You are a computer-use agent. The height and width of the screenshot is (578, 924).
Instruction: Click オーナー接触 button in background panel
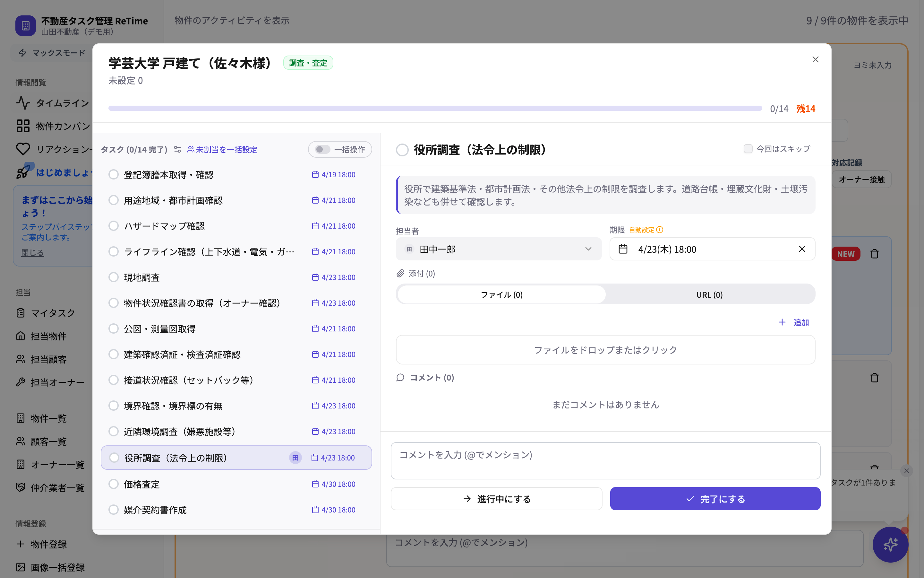[x=861, y=179]
